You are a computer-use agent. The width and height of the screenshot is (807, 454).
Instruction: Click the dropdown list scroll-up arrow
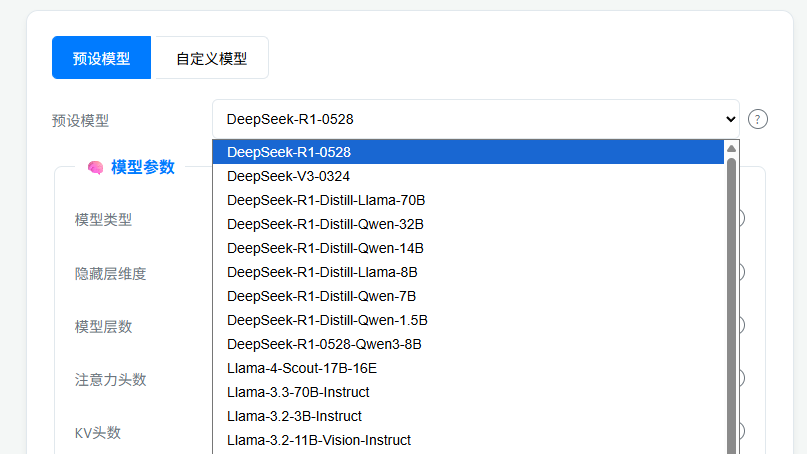pos(731,149)
